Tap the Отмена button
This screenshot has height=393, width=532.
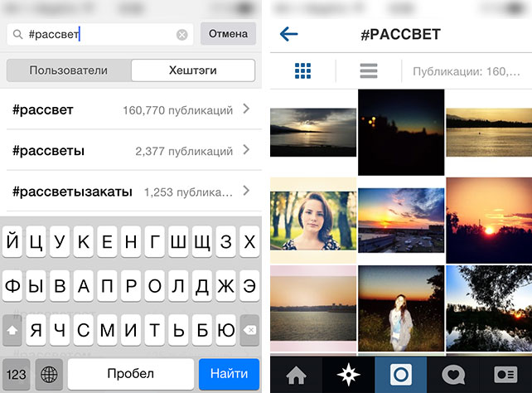228,34
